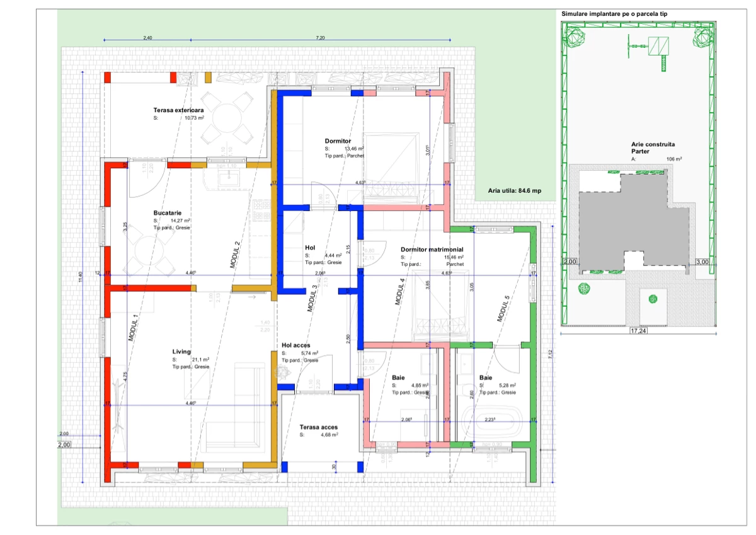Select the Dormitor room label
Viewport: 756px width, 535px height.
(x=338, y=141)
